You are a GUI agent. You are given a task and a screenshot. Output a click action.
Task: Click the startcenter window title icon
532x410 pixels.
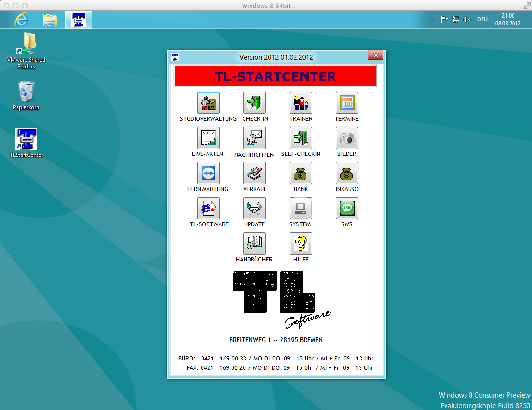[176, 57]
